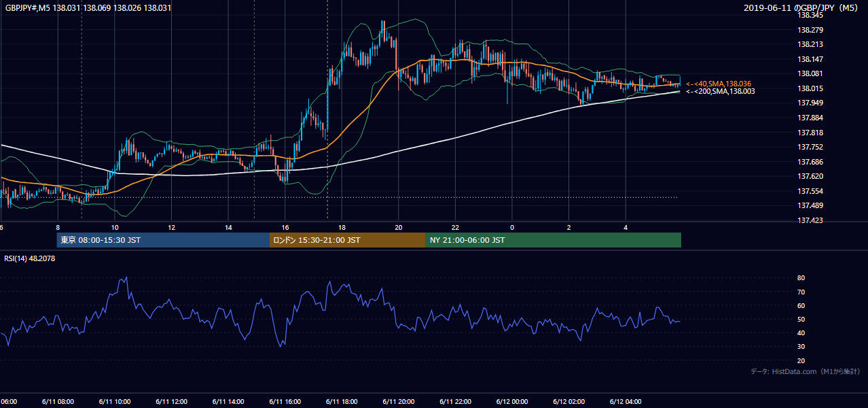Click hour label 18 under price chart

342,228
